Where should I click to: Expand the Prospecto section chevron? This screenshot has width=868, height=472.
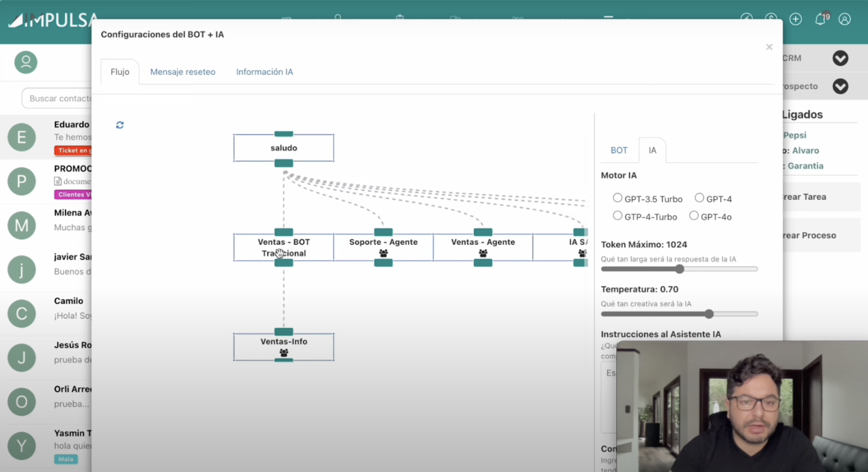[x=840, y=86]
